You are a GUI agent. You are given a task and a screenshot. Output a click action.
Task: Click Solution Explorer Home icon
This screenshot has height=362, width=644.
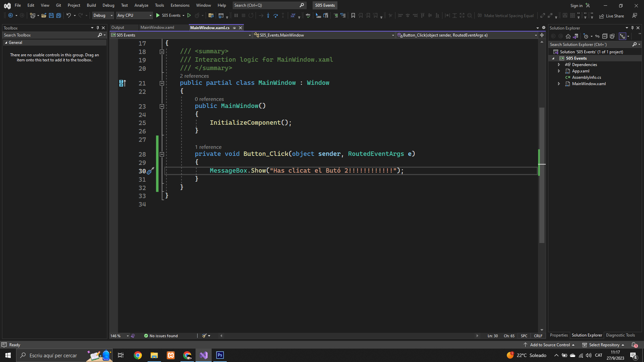click(x=568, y=36)
